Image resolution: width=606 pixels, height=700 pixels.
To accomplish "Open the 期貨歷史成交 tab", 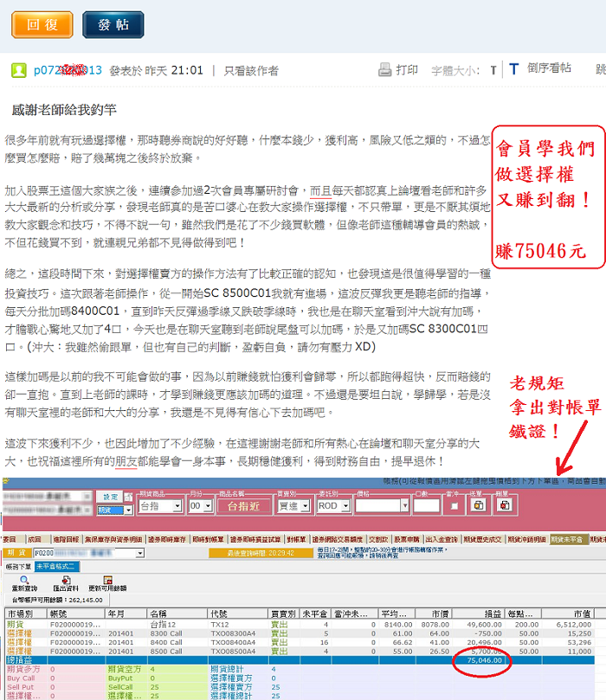I will point(482,539).
